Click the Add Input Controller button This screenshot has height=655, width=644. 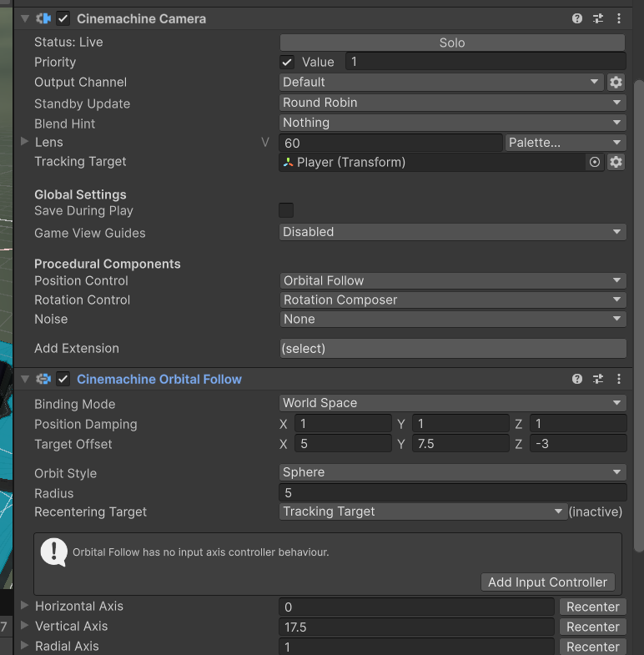click(x=547, y=582)
